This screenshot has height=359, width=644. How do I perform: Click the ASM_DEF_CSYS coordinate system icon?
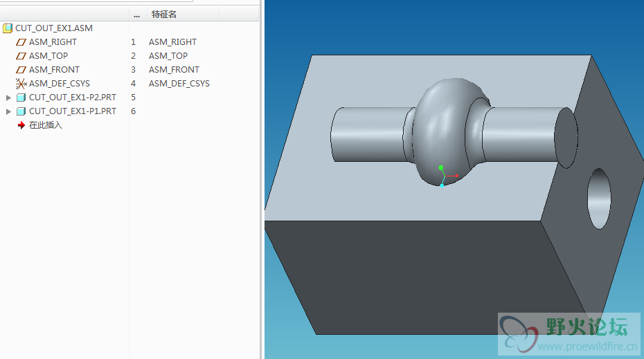pos(21,84)
